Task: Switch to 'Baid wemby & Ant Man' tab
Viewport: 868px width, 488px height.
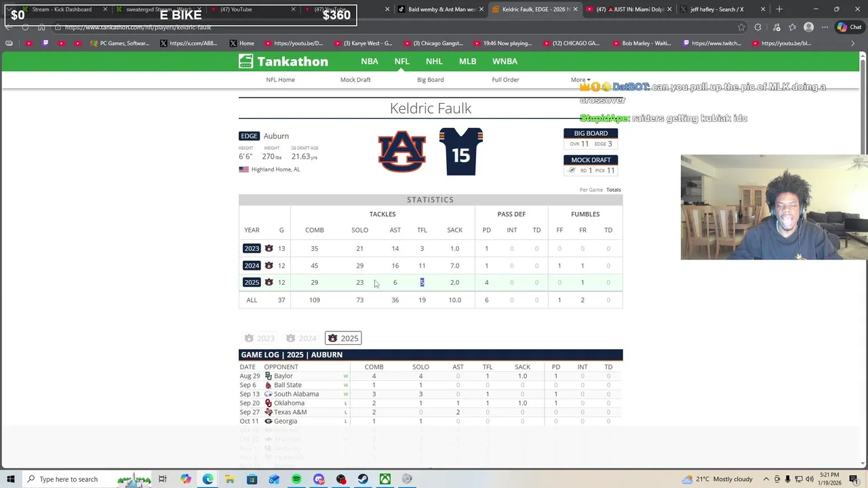Action: click(439, 9)
